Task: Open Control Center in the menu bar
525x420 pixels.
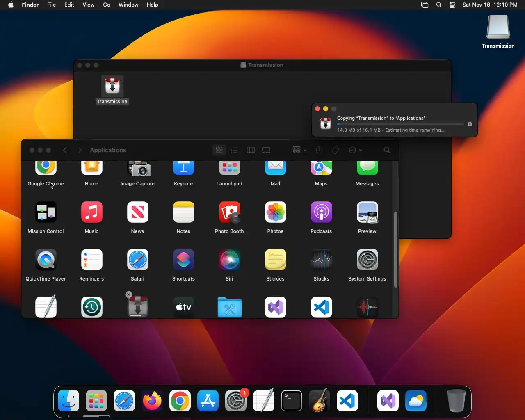Action: pyautogui.click(x=452, y=5)
